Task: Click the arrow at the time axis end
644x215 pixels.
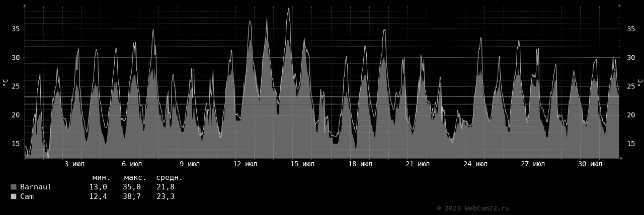Action: [x=621, y=158]
